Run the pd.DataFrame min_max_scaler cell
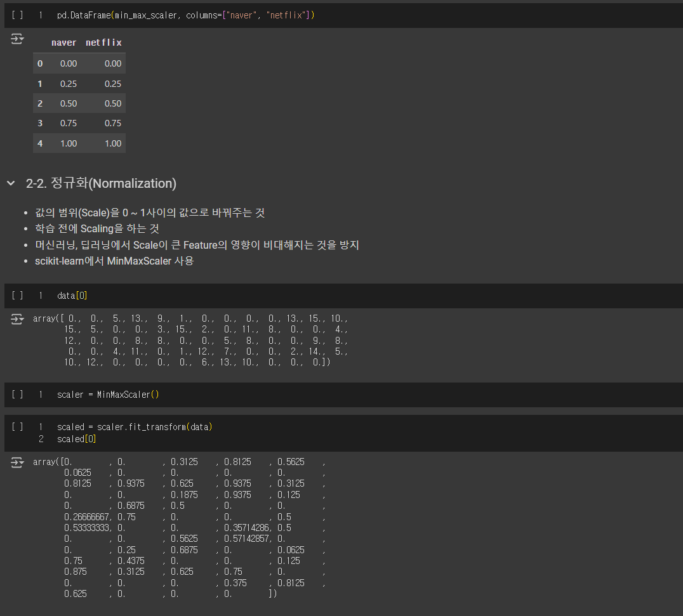Screen dimensions: 683x616 coord(17,15)
